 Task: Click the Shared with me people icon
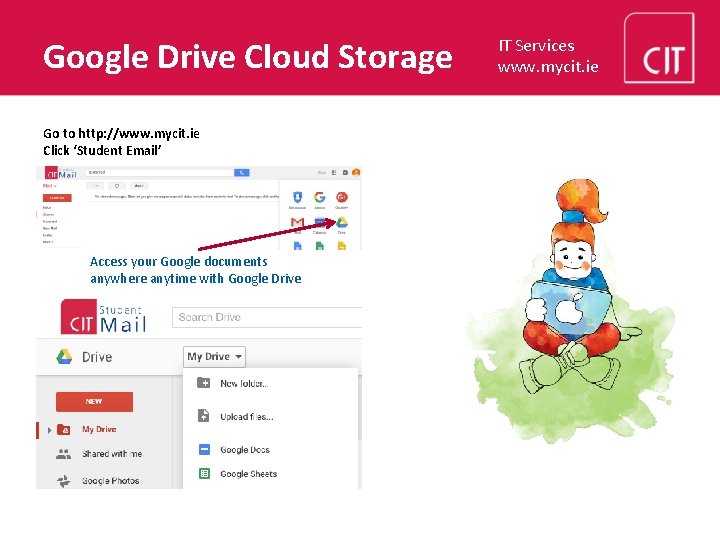(63, 454)
